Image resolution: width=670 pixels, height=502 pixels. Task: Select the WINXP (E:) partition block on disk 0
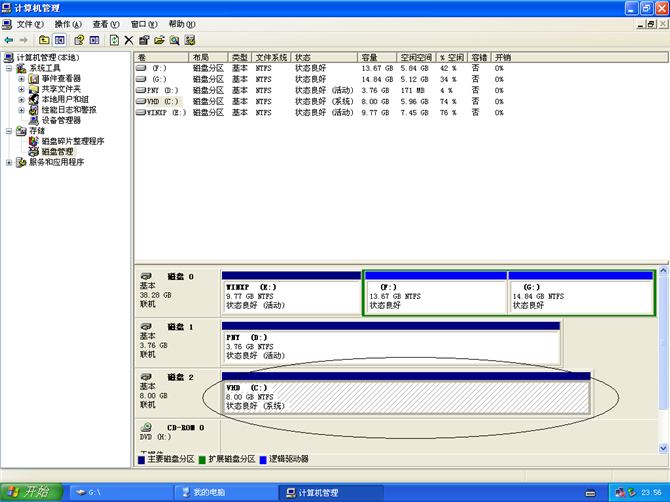[x=291, y=297]
